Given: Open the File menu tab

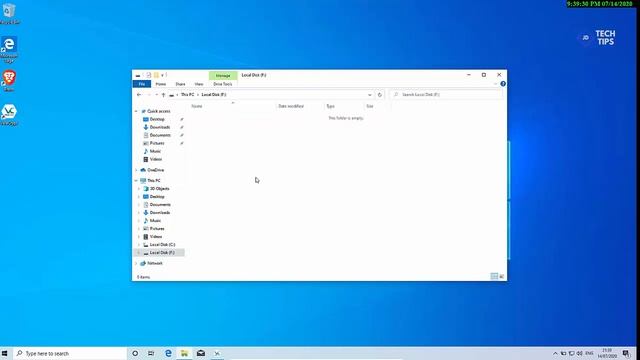Looking at the screenshot, I should [142, 84].
